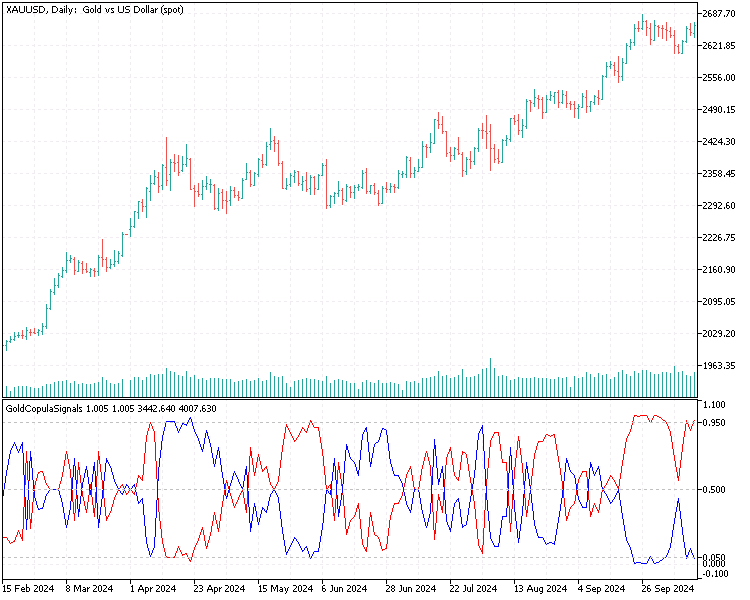Click the chart title 'XAUUSD, Daily: Gold vs US Dollar (spot)'
Image resolution: width=750 pixels, height=600 pixels.
[95, 10]
